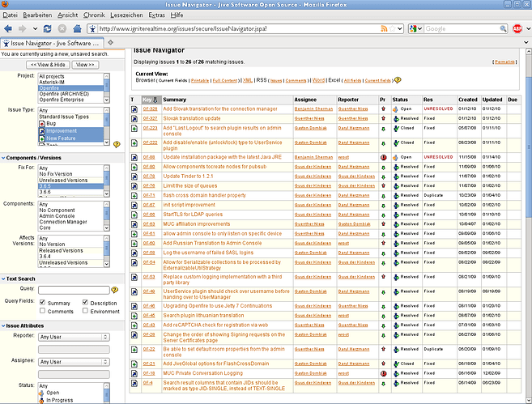The width and height of the screenshot is (532, 404).
Task: Open the Lesezeichen menu
Action: pyautogui.click(x=126, y=15)
